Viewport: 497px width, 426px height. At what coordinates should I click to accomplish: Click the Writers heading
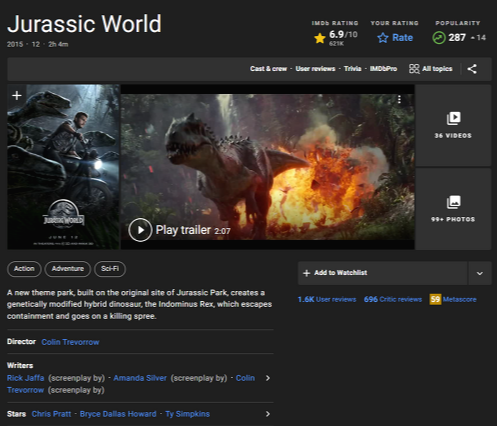20,365
